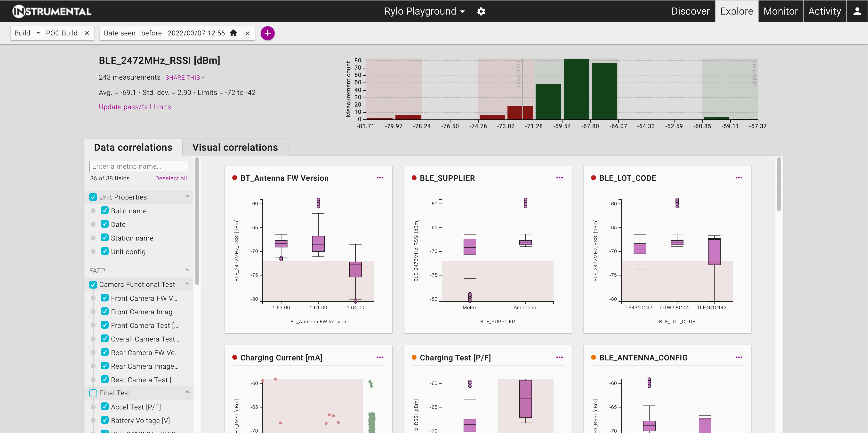Viewport: 868px width, 433px height.
Task: Uncheck the Build name checkbox
Action: 105,210
